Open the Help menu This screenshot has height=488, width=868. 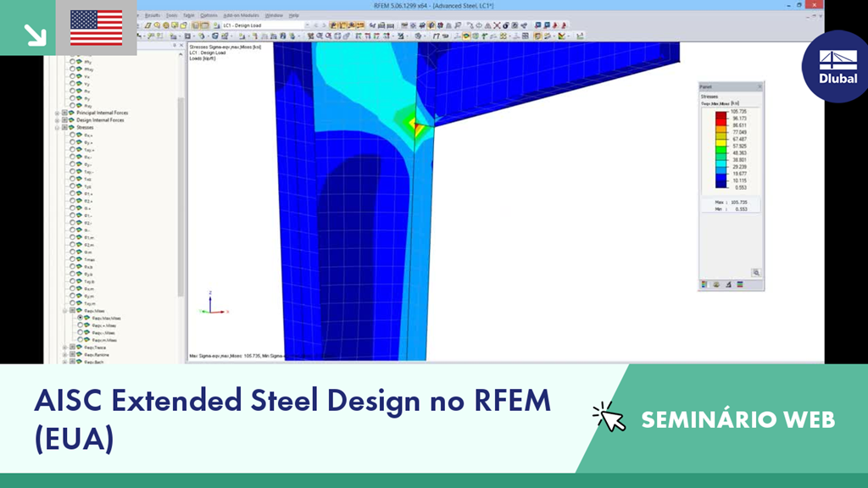(x=294, y=15)
